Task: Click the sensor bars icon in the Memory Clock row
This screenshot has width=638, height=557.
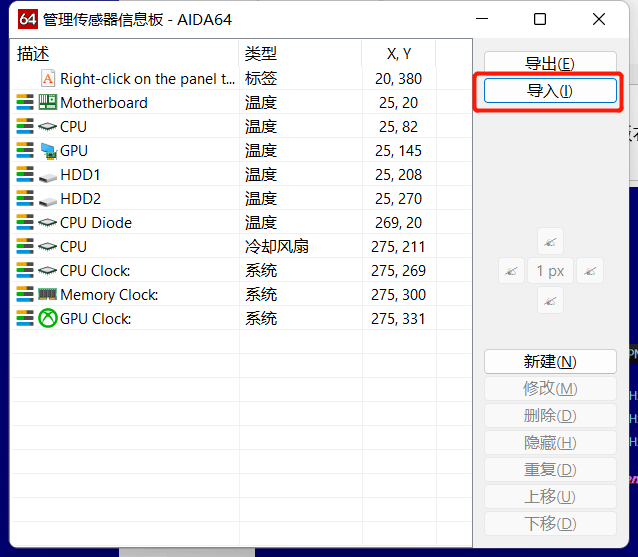Action: [x=25, y=295]
